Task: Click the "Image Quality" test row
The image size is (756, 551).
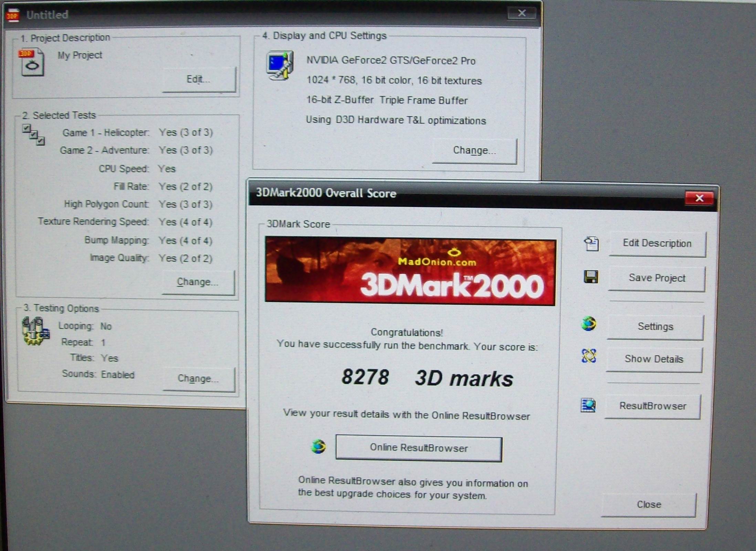Action: click(x=151, y=258)
